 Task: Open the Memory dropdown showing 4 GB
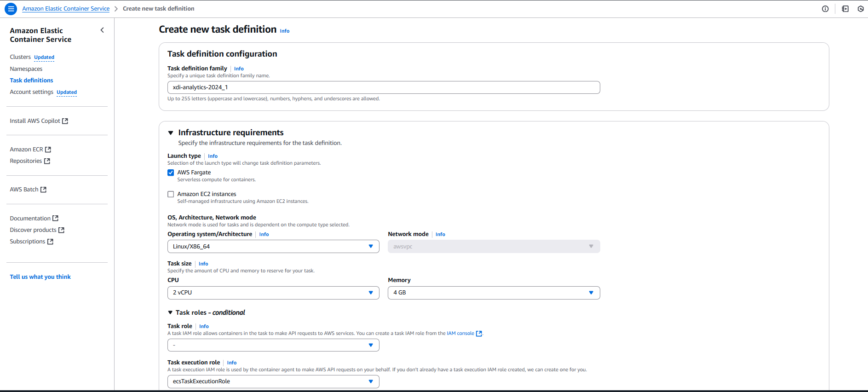coord(494,293)
